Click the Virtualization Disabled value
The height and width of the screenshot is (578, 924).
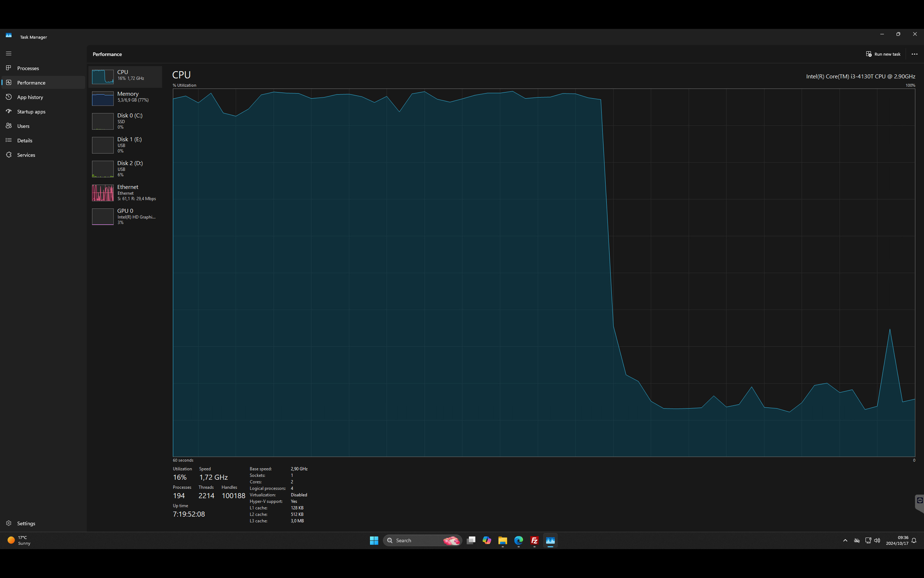(x=299, y=495)
